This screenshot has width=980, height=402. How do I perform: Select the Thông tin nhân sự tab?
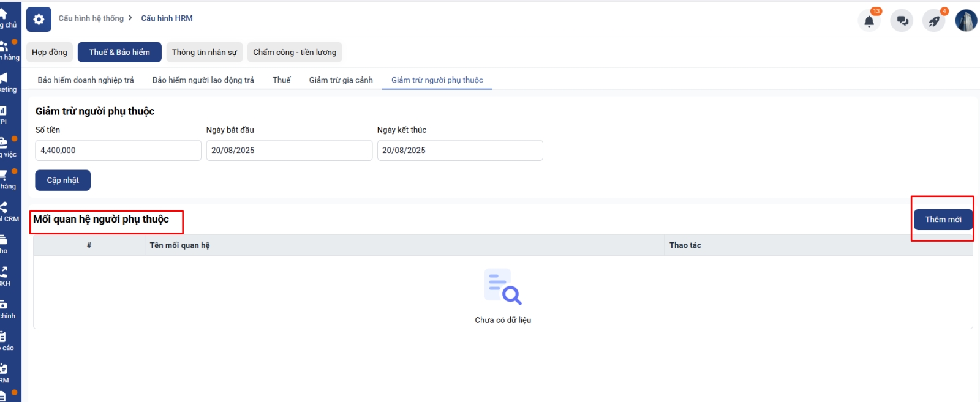pos(204,53)
